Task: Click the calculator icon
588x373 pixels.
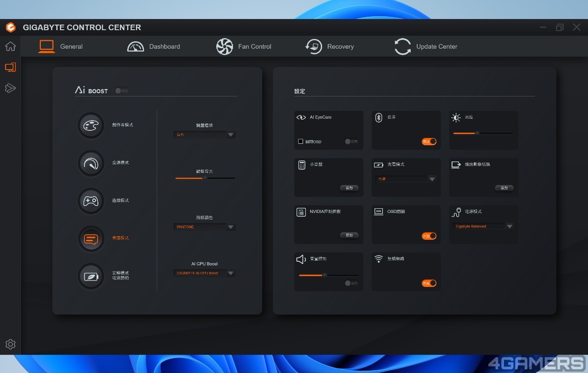Action: [x=302, y=165]
